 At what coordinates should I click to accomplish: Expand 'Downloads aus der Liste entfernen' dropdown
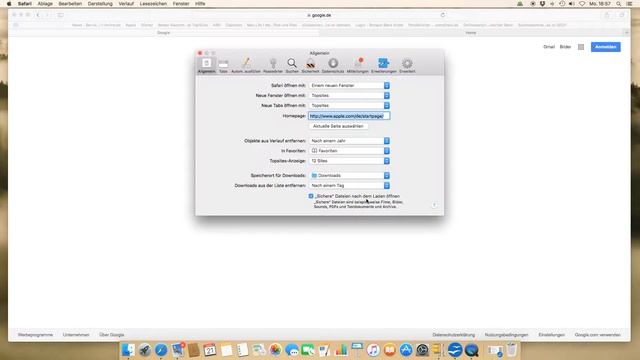pyautogui.click(x=349, y=186)
